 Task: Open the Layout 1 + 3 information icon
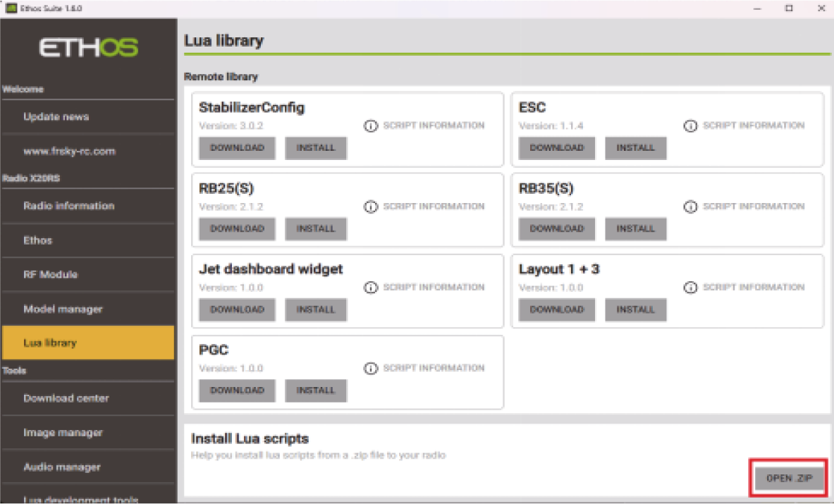pyautogui.click(x=691, y=288)
